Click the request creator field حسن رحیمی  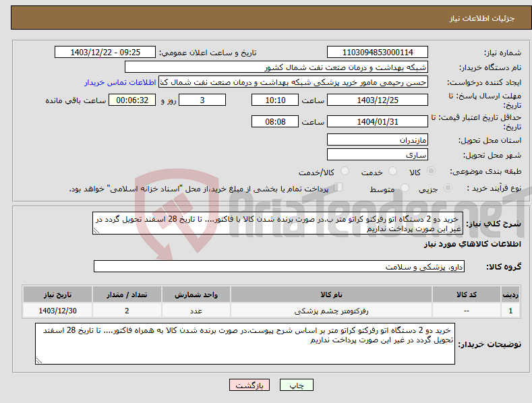[x=293, y=82]
